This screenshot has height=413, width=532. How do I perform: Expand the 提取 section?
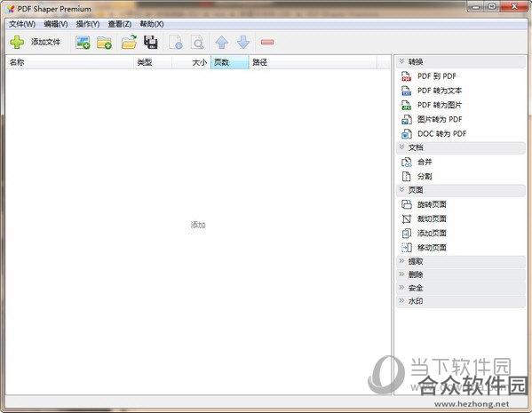[461, 261]
